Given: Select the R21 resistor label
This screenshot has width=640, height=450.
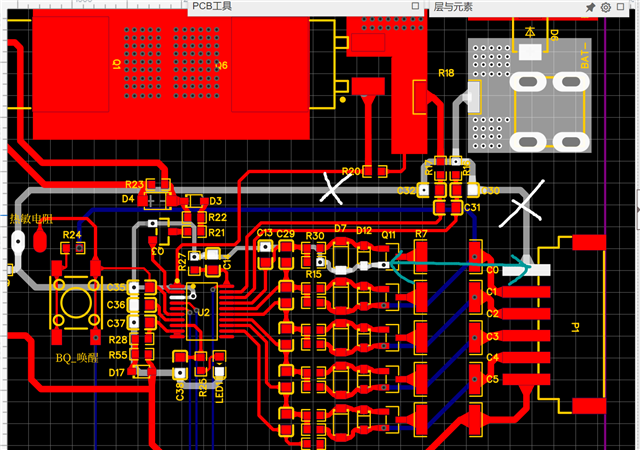Looking at the screenshot, I should coord(216,233).
